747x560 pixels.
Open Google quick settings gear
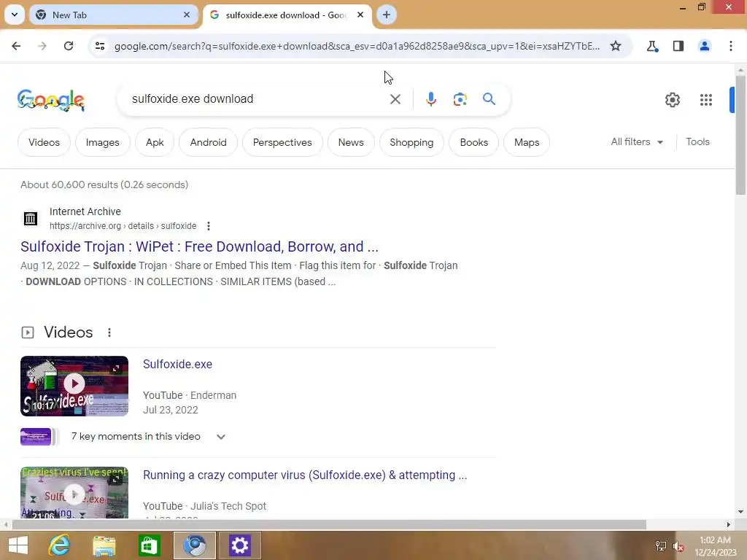coord(672,99)
